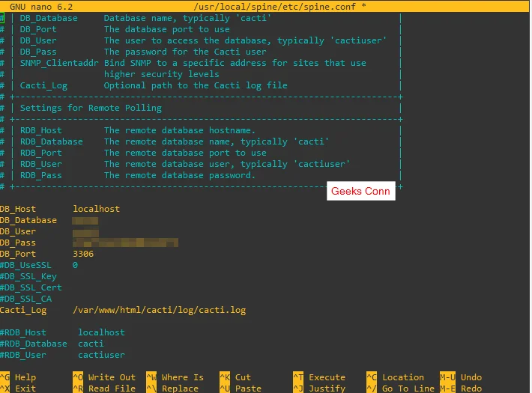Click the #DB_SSL_CA line
Image resolution: width=532 pixels, height=393 pixels.
pyautogui.click(x=25, y=299)
